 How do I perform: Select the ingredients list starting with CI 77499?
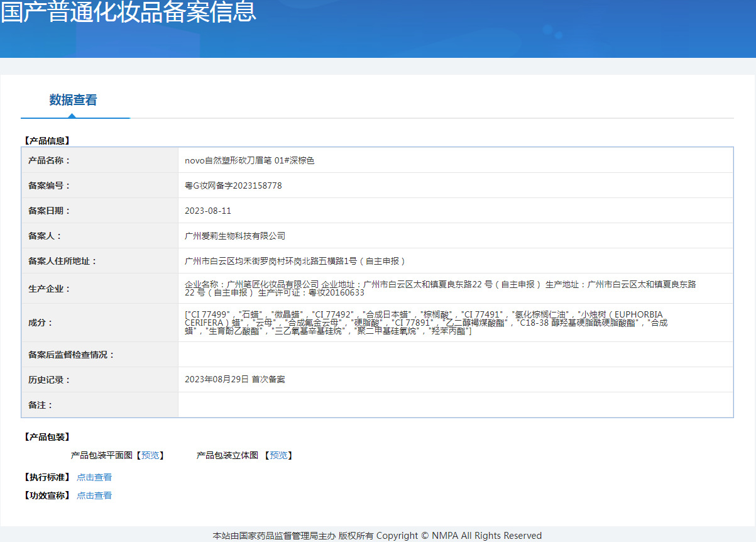[x=426, y=323]
